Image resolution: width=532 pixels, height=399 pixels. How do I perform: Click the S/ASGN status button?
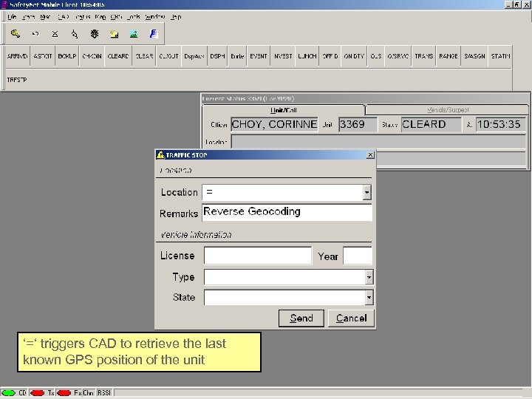(474, 56)
